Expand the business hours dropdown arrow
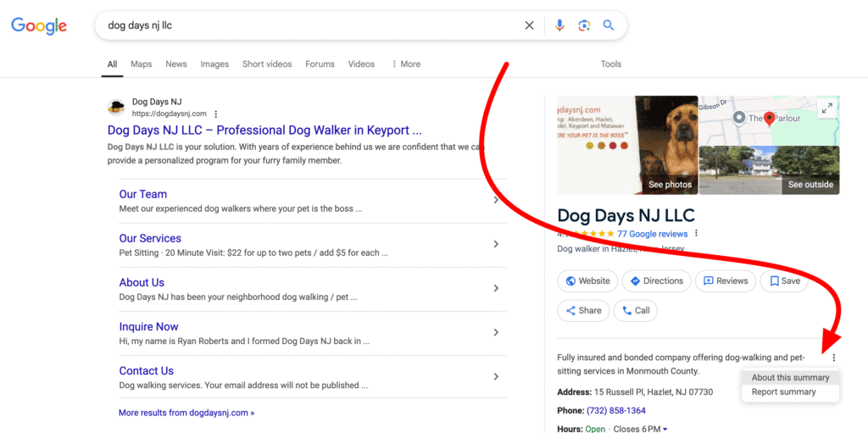The width and height of the screenshot is (868, 433). click(665, 429)
